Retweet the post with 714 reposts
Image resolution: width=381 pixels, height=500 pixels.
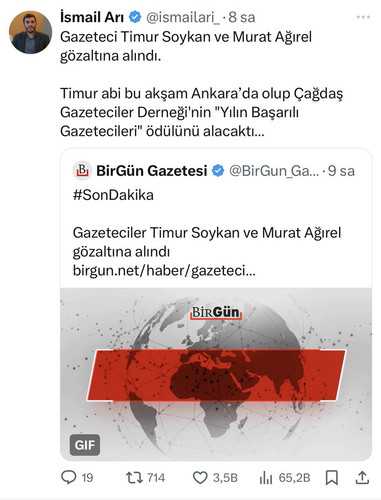click(x=134, y=478)
